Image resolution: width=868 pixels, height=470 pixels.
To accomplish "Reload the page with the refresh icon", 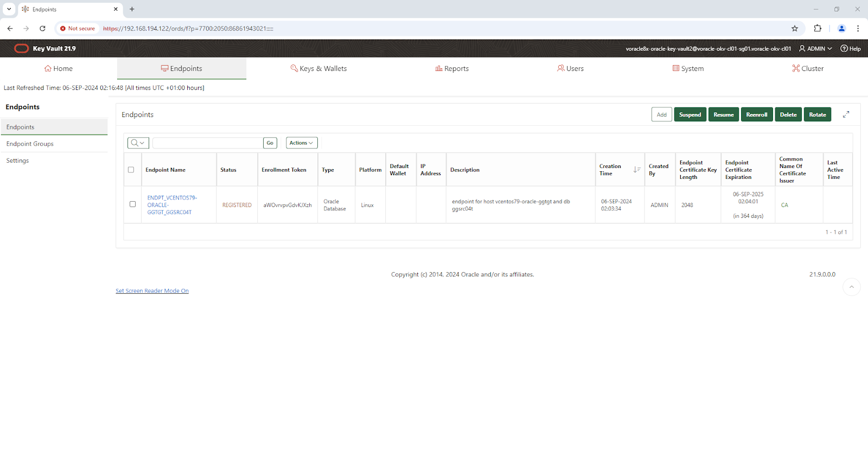I will [42, 28].
